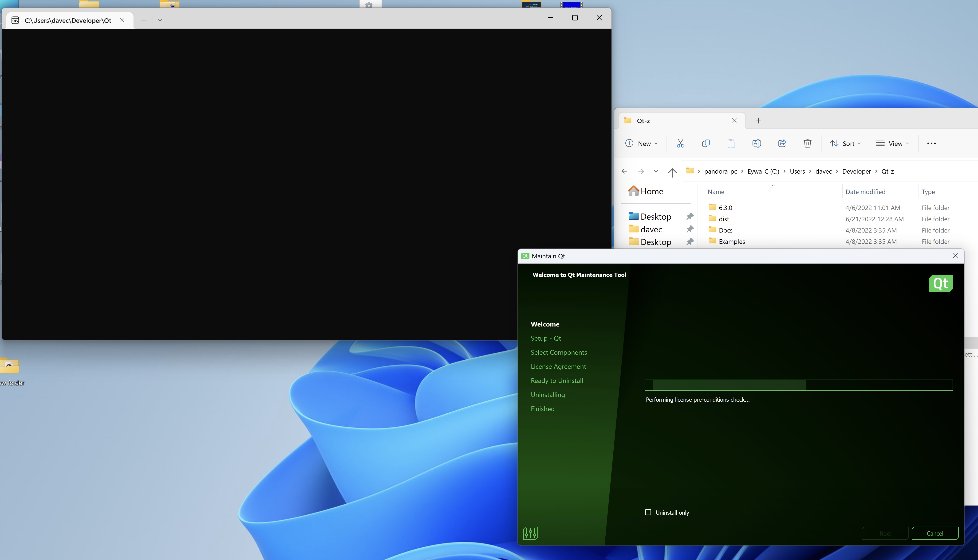This screenshot has width=978, height=560.
Task: Open terminal tab dropdown chevron
Action: pos(160,20)
